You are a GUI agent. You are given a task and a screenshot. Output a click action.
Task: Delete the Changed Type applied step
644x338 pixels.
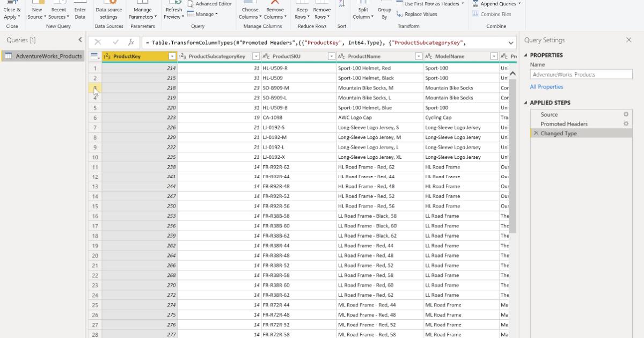[536, 133]
